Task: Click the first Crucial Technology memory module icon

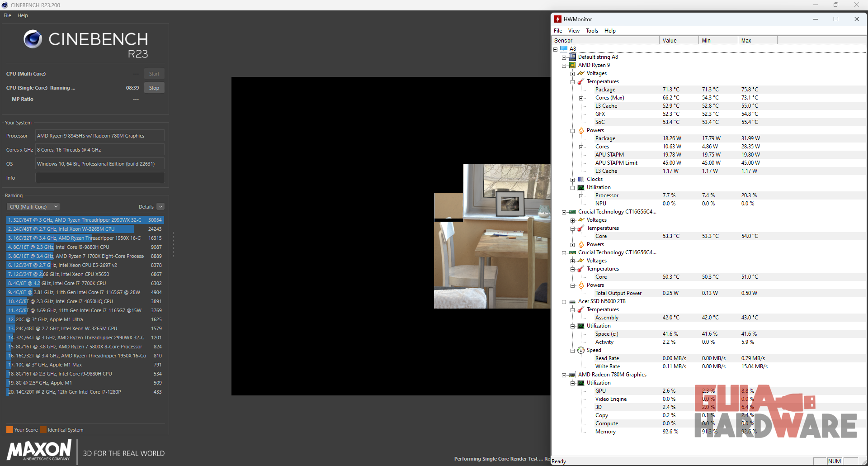Action: [x=572, y=212]
